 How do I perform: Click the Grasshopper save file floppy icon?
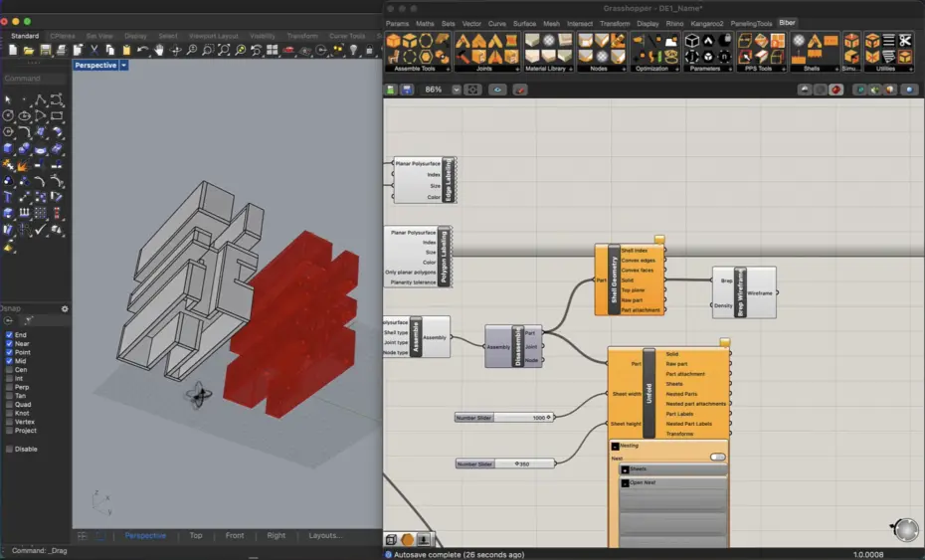click(x=407, y=90)
